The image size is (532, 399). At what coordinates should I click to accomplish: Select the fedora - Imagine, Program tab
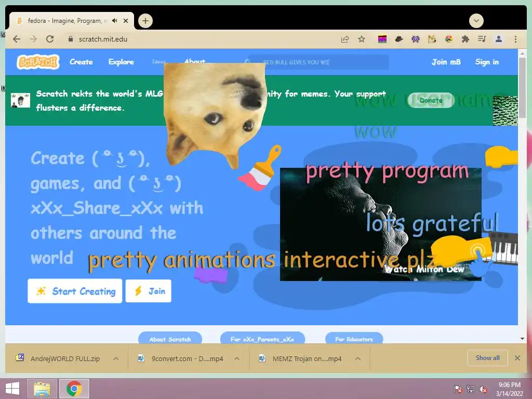(x=66, y=21)
